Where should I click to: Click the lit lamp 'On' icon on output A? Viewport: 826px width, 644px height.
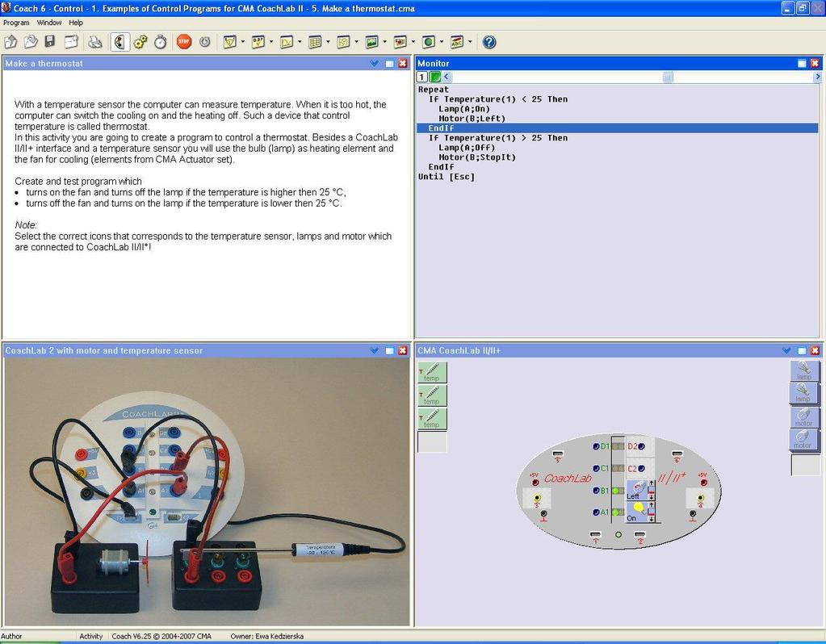pos(636,512)
